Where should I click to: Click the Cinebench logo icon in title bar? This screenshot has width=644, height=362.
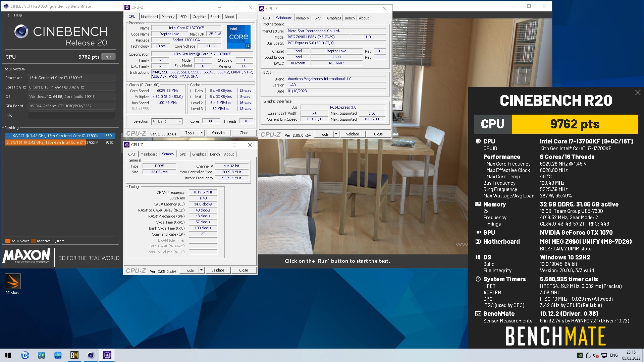tap(6, 6)
